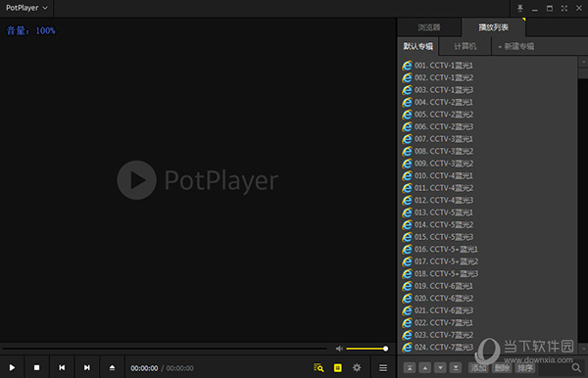Screen dimensions: 588x378
Task: Open the hamburger menu in control bar
Action: pyautogui.click(x=383, y=368)
